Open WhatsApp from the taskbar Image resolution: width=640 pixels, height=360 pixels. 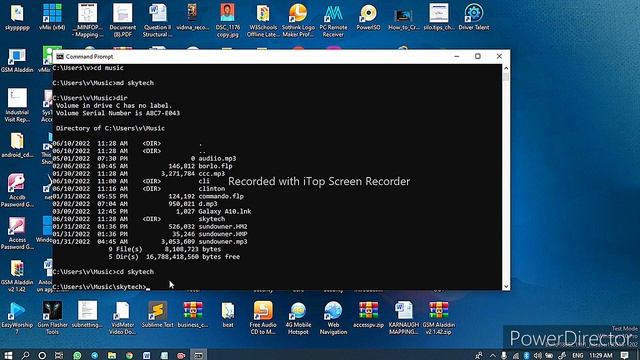(x=77, y=356)
